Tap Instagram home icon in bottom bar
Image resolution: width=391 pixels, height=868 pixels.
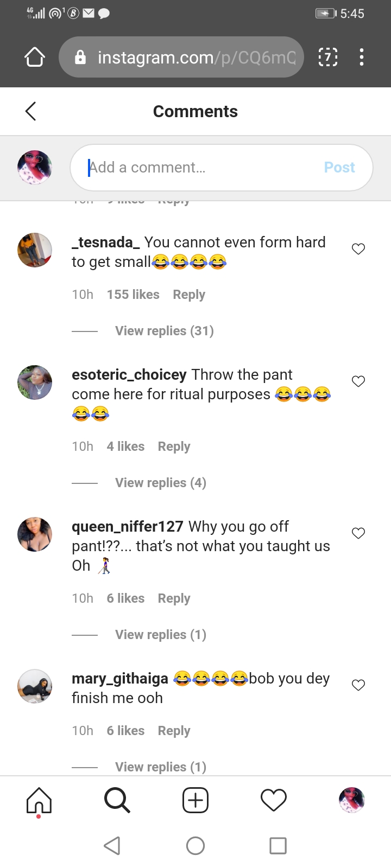39,800
